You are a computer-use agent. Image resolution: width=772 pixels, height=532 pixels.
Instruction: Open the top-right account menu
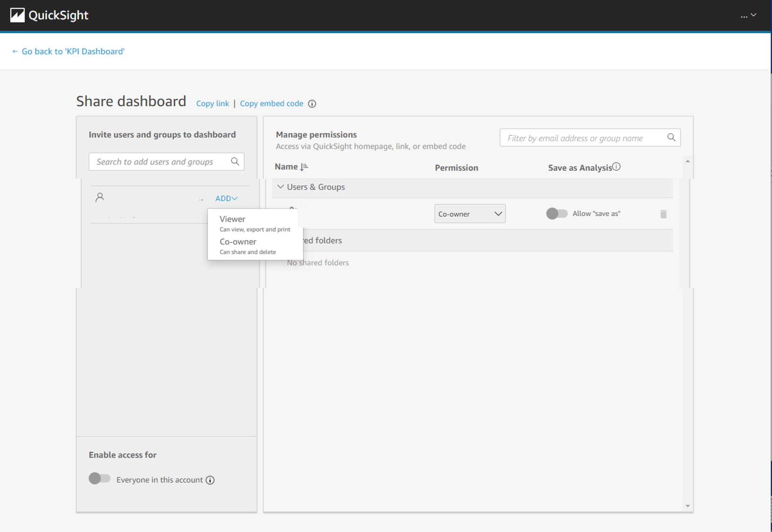tap(748, 16)
